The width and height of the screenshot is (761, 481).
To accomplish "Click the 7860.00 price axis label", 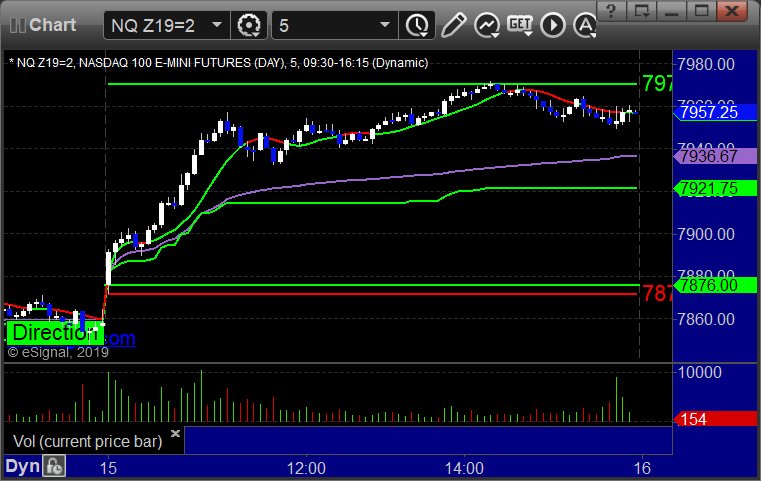I will click(x=706, y=319).
